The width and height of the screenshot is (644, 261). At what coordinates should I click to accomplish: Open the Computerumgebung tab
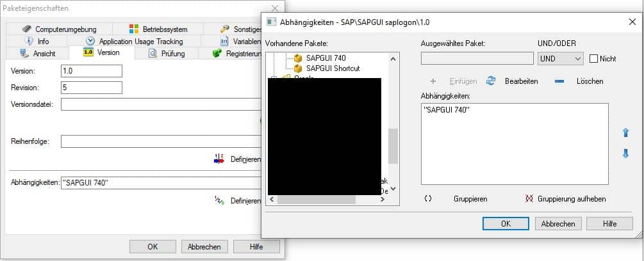tap(59, 29)
